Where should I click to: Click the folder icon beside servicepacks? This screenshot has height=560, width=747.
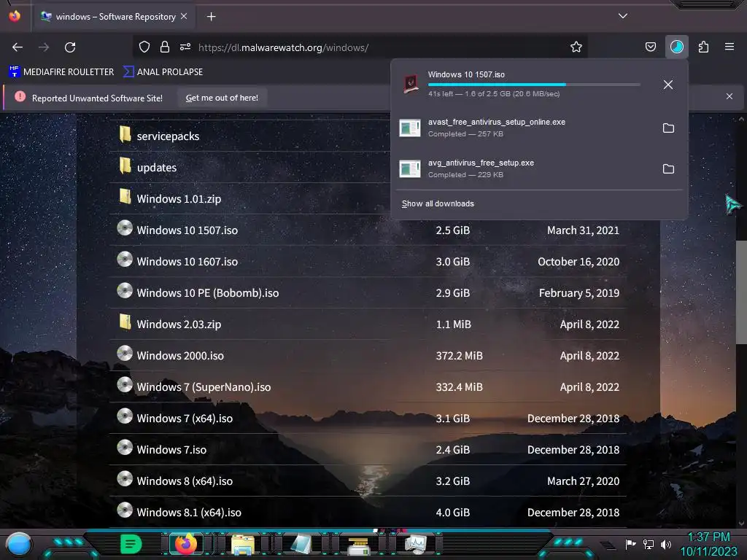click(x=125, y=134)
